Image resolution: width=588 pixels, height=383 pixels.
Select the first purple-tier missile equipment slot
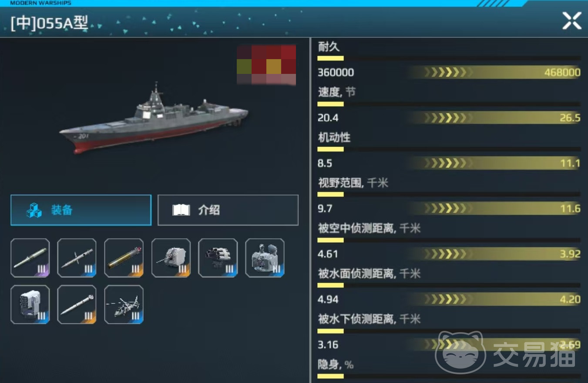point(30,258)
